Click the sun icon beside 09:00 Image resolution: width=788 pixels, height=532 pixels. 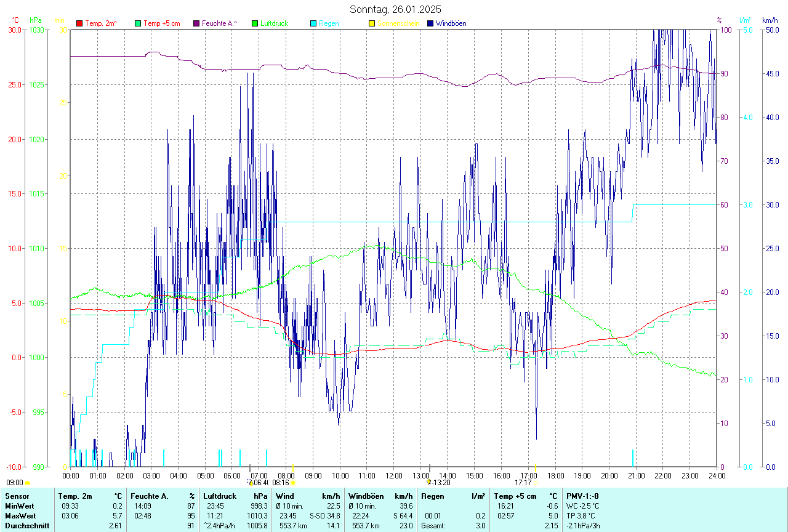point(28,483)
